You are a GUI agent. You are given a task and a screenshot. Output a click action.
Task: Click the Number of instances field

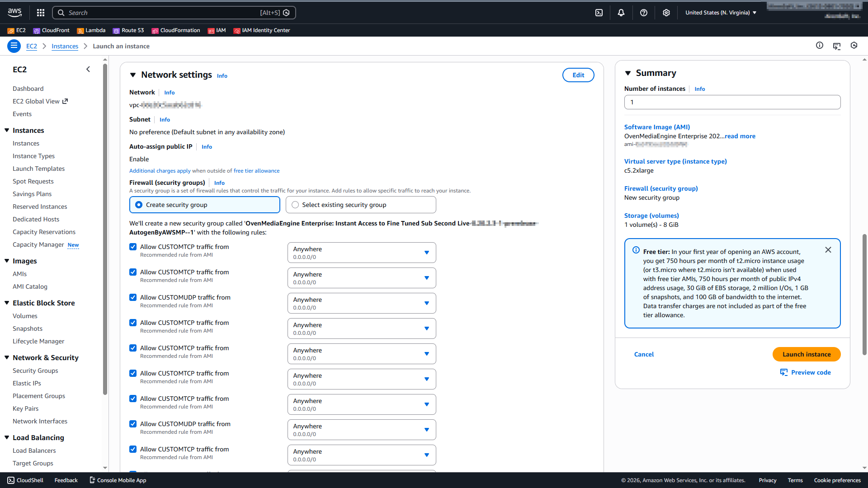pyautogui.click(x=732, y=102)
